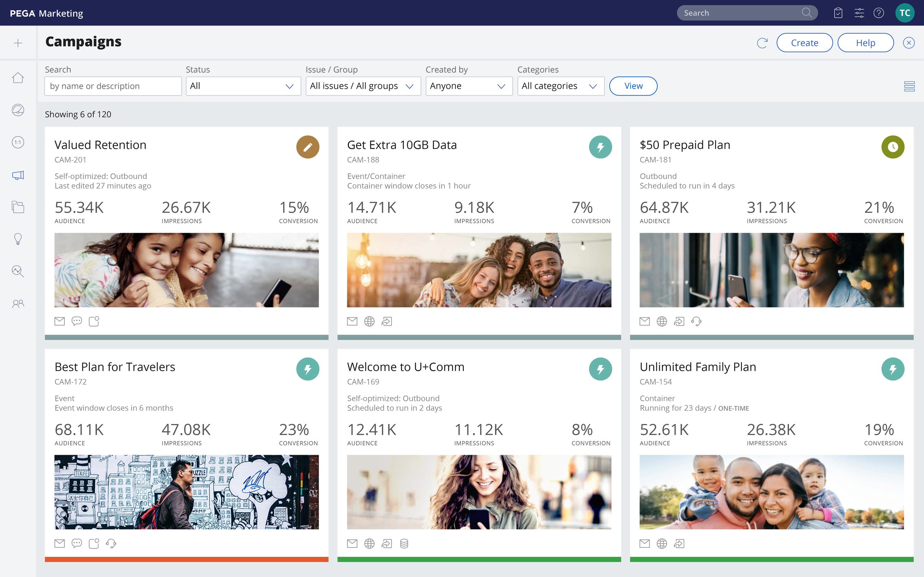Image resolution: width=924 pixels, height=577 pixels.
Task: Open the All categories dropdown
Action: tap(560, 86)
